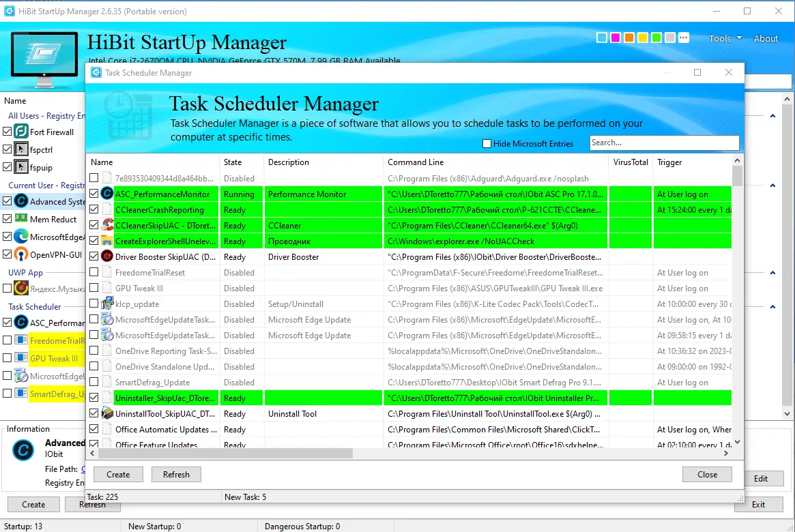
Task: Select the gray theme color swatch
Action: (x=669, y=38)
